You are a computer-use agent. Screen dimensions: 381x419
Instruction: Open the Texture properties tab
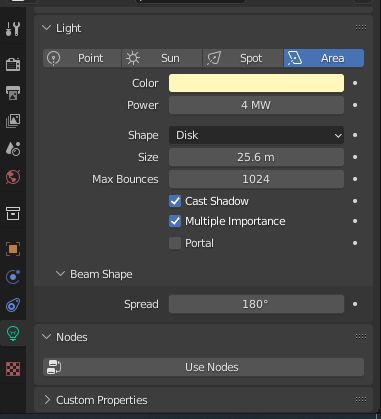13,369
